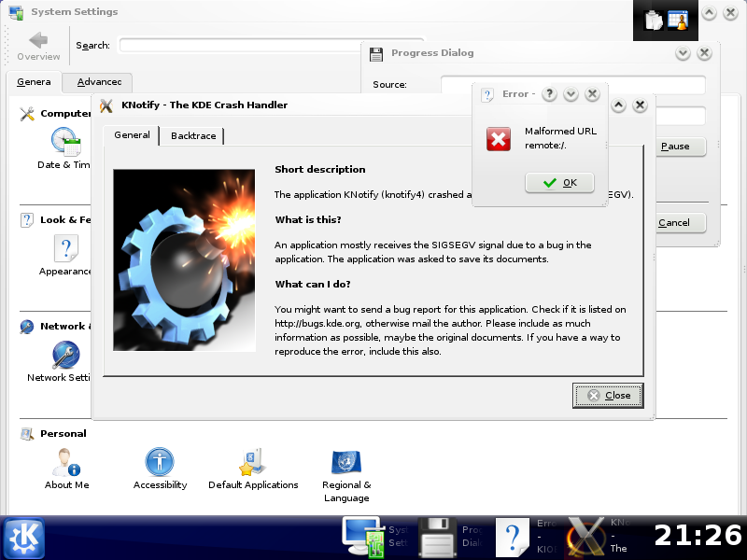The image size is (747, 560).
Task: Close the KNotify crash handler from its title bar
Action: [640, 105]
